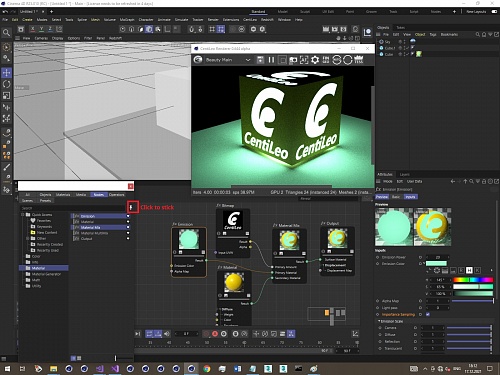
Task: Select the H (HSV) color mode button
Action: coord(469,270)
